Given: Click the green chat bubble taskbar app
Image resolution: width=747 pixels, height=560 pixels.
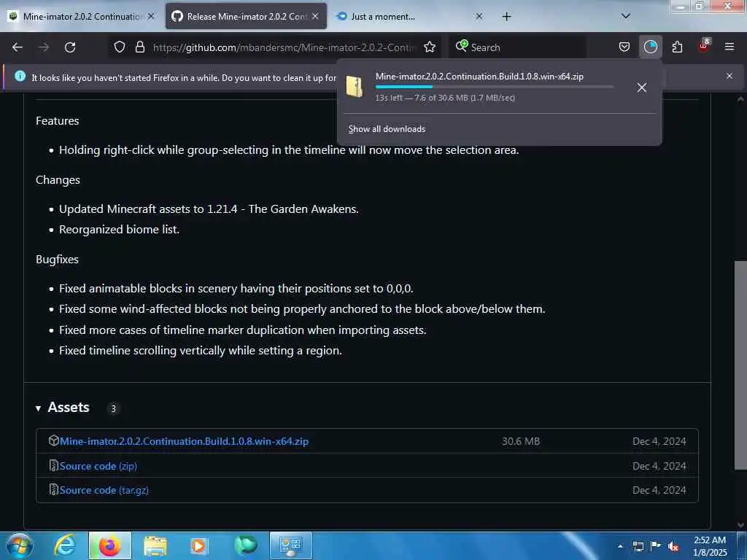Looking at the screenshot, I should tap(246, 545).
